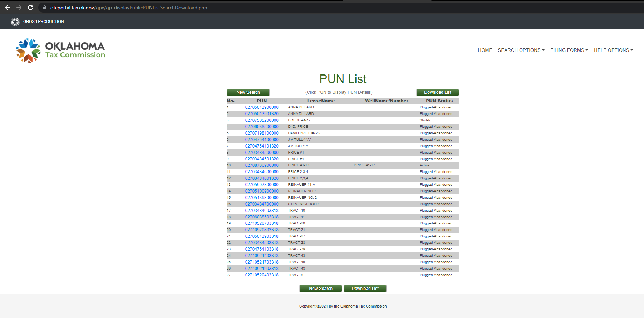Open PUN 02707198100000 for DAVID PRICE #7-17

(262, 133)
